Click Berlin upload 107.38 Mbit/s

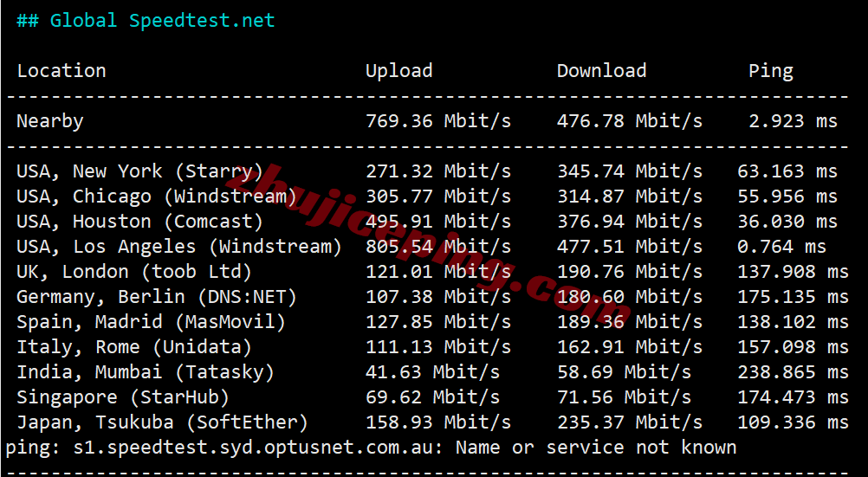[x=438, y=297]
